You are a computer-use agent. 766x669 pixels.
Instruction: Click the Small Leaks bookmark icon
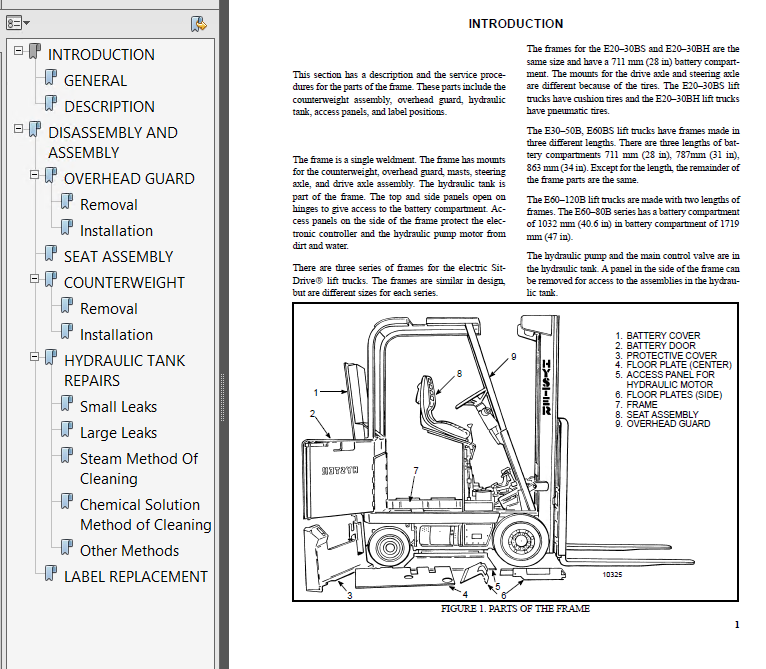(67, 403)
